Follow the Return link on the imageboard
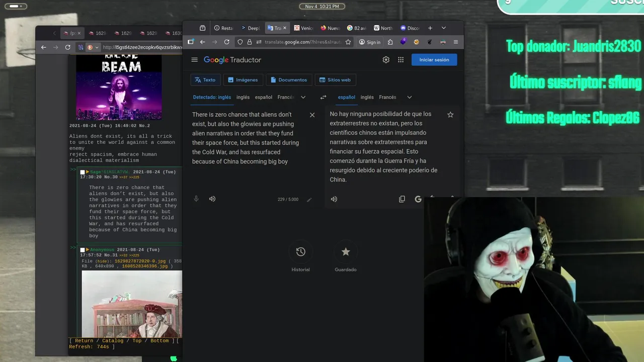 pos(84,341)
